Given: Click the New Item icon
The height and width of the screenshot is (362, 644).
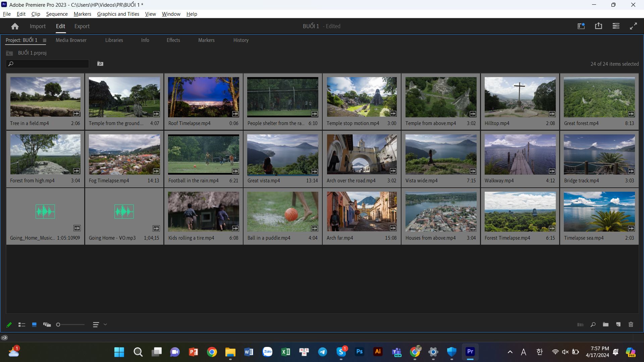Looking at the screenshot, I should pyautogui.click(x=618, y=324).
